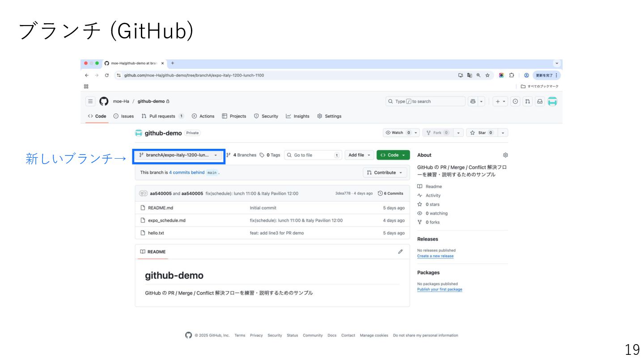Switch to the Issues tab

click(124, 116)
